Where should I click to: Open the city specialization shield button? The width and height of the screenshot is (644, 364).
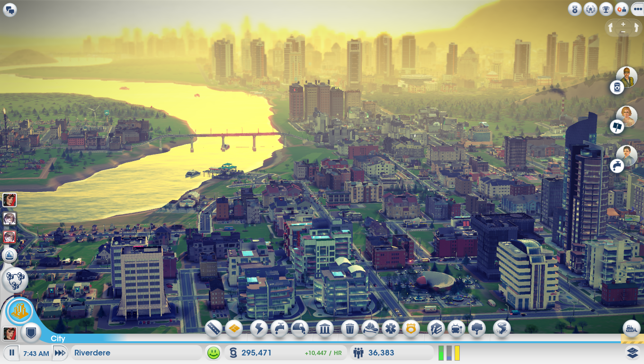31,333
